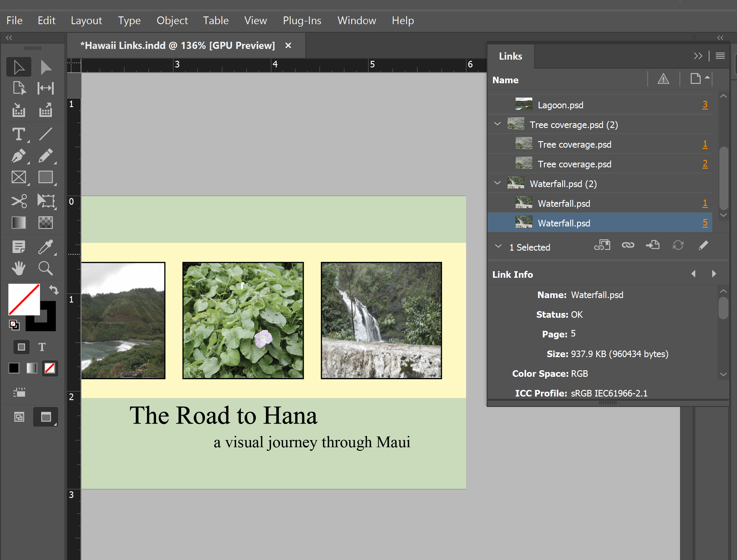The image size is (737, 560).
Task: Select the Hand tool
Action: [x=19, y=268]
